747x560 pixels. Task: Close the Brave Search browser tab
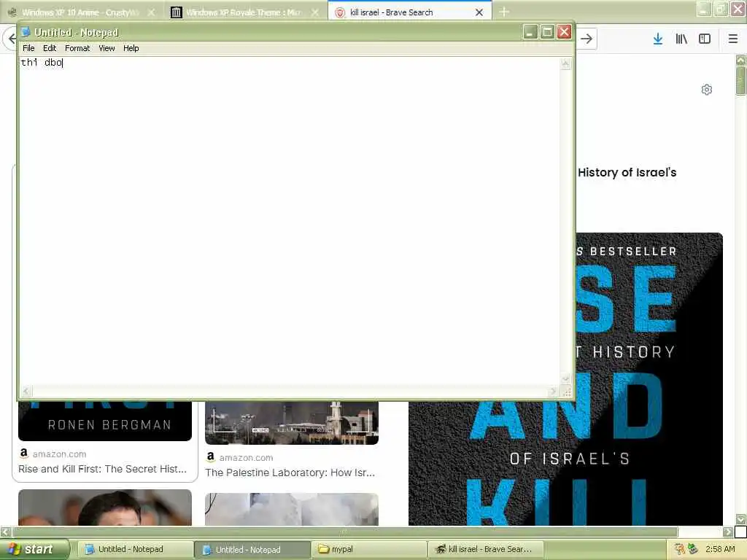[x=479, y=12]
